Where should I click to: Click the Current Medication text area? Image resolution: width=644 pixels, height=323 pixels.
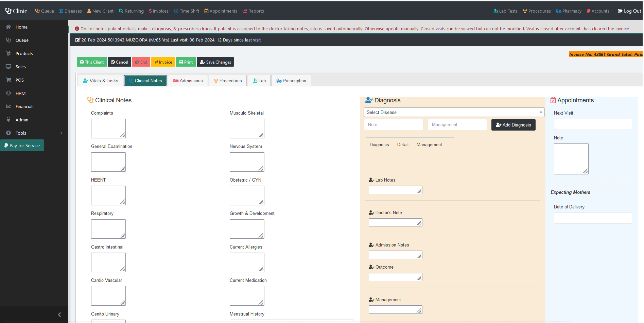coord(247,296)
